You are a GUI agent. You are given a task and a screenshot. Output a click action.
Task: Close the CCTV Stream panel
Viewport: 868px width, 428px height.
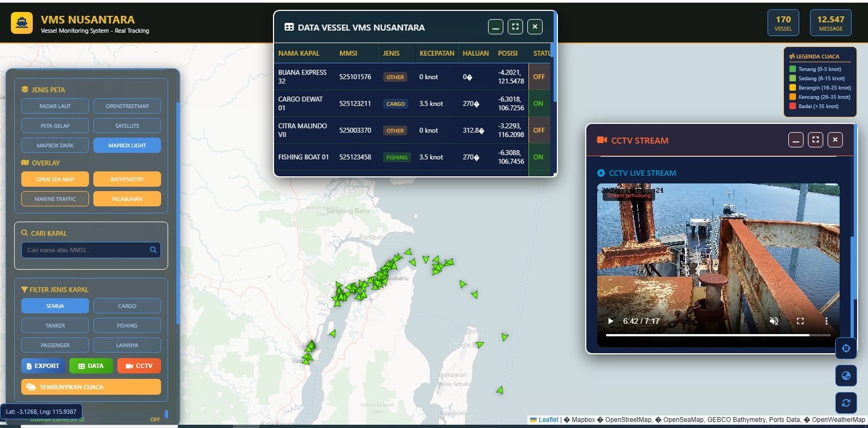click(835, 140)
